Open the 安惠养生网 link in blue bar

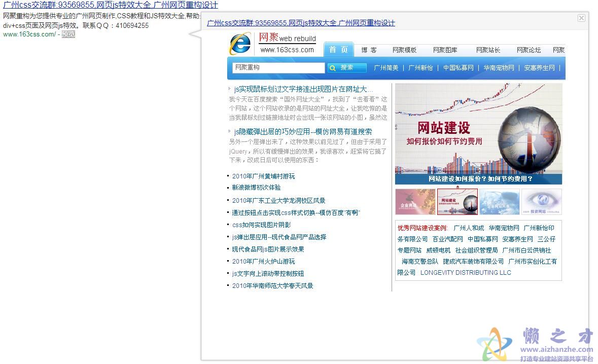tap(539, 68)
